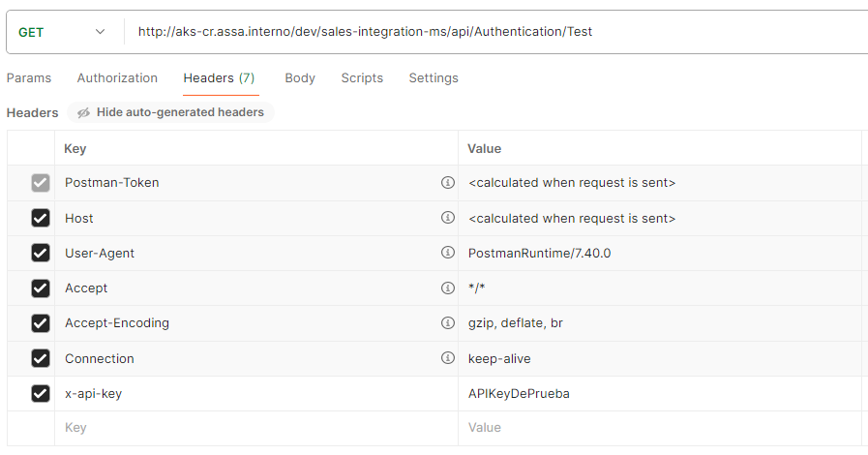Click the APIKeyDePrueba value cell
Image resolution: width=868 pixels, height=455 pixels.
point(660,394)
